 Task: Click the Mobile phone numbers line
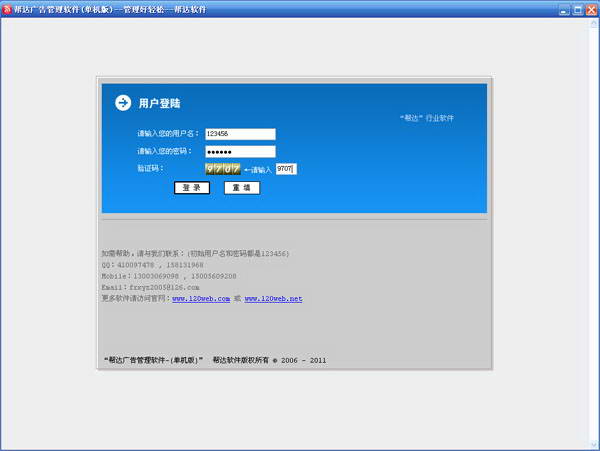point(169,276)
